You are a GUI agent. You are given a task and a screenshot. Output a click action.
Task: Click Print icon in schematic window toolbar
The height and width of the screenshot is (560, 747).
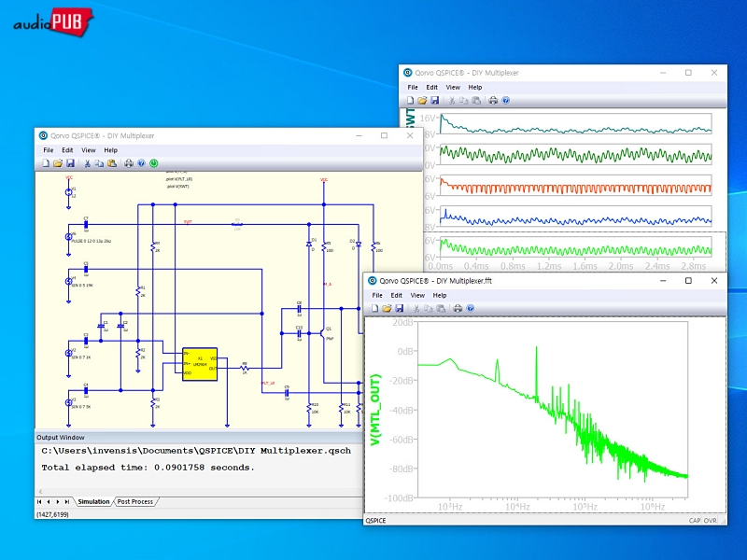pyautogui.click(x=129, y=163)
